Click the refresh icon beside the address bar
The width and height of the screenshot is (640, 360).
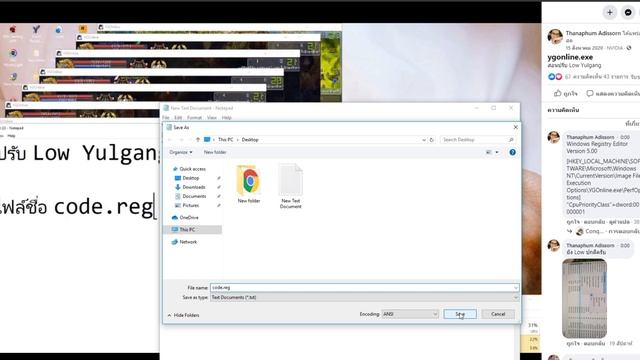[x=431, y=140]
